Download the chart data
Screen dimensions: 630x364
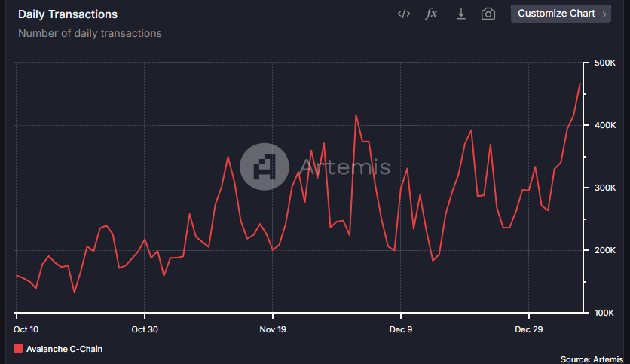(x=461, y=14)
